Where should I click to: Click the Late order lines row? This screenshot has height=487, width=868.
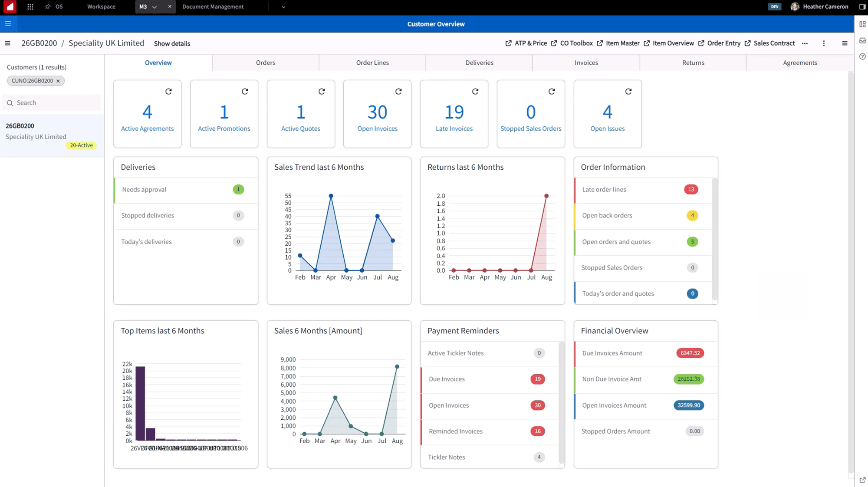643,190
